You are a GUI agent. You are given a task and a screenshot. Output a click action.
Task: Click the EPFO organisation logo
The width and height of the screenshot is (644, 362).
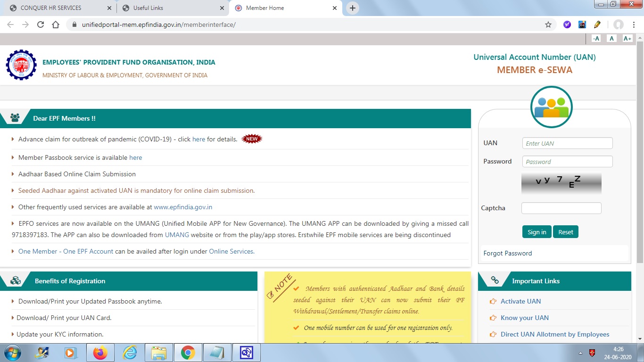coord(21,65)
